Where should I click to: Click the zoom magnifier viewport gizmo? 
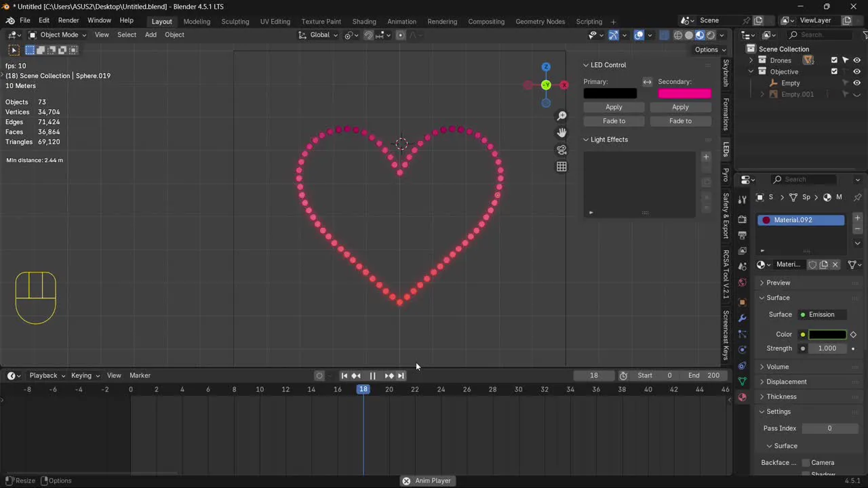(561, 116)
